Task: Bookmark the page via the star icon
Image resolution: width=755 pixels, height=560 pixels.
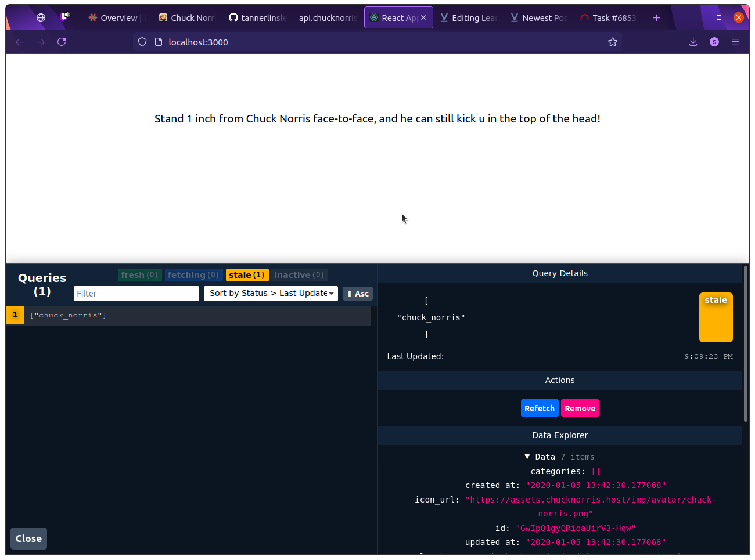Action: coord(613,42)
